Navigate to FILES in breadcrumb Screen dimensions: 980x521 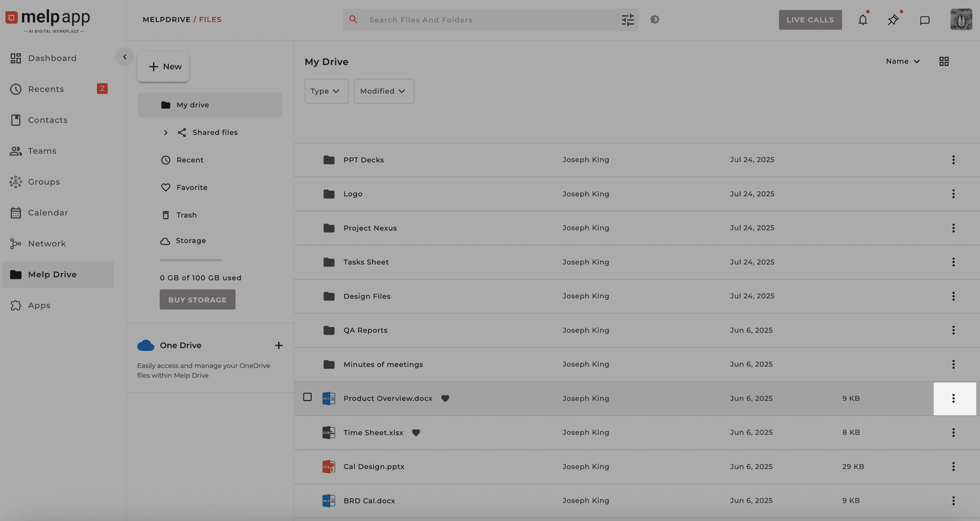pyautogui.click(x=210, y=19)
